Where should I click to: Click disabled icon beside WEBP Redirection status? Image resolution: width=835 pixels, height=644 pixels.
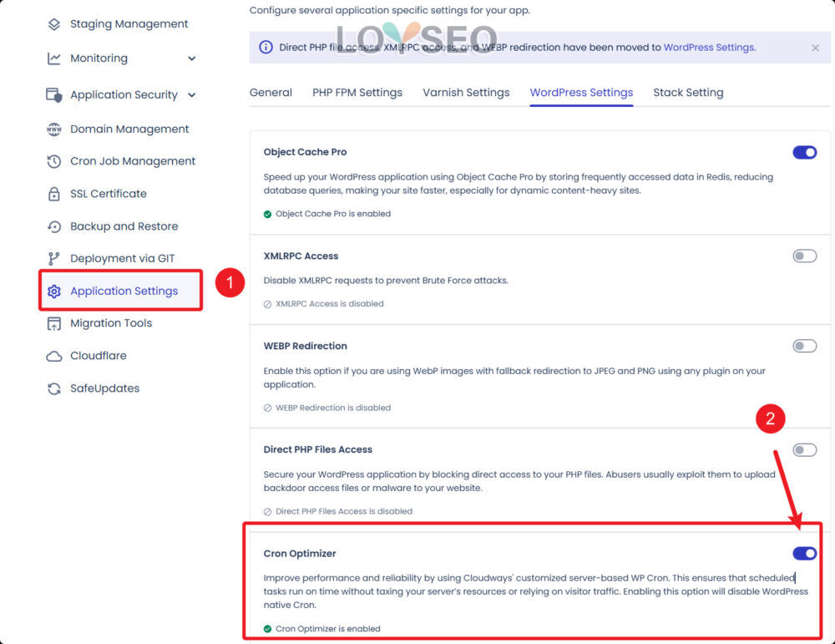click(x=267, y=408)
